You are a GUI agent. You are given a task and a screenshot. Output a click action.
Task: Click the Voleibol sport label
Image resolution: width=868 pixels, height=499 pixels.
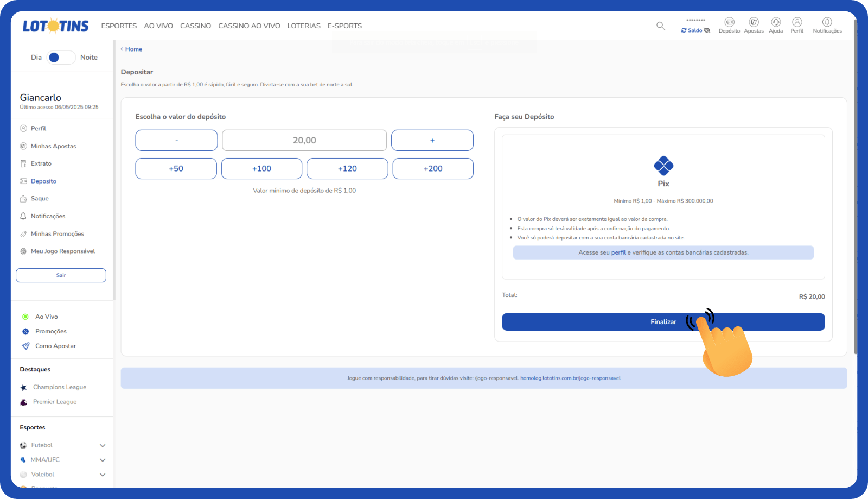(43, 475)
